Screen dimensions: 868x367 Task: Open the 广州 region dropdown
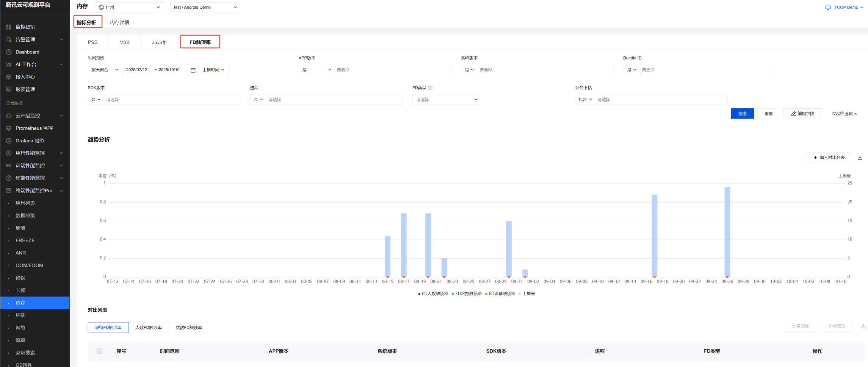[x=129, y=7]
